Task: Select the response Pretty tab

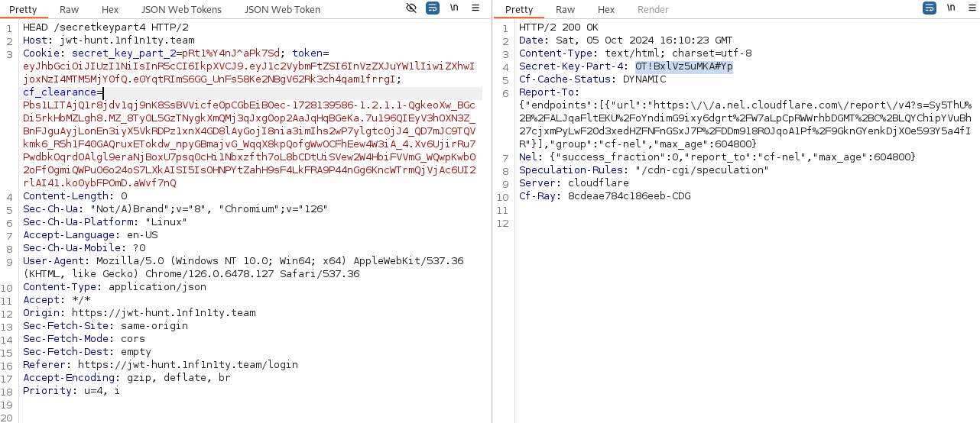Action: point(519,10)
